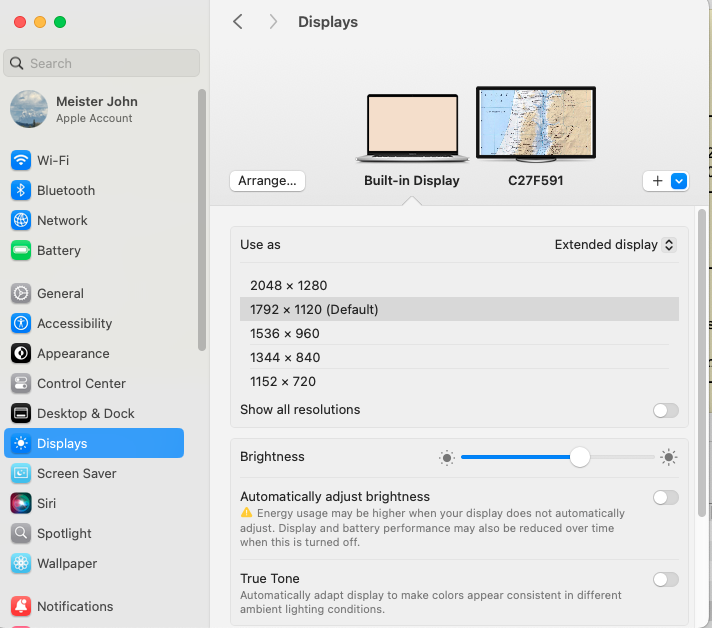The width and height of the screenshot is (712, 628).
Task: Click the Arrange... button
Action: click(x=267, y=181)
